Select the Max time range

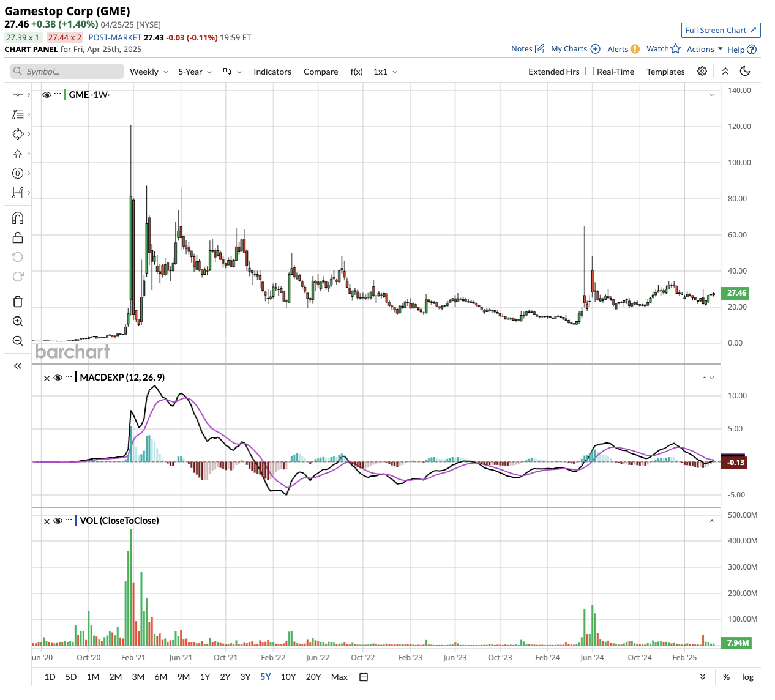[x=339, y=677]
